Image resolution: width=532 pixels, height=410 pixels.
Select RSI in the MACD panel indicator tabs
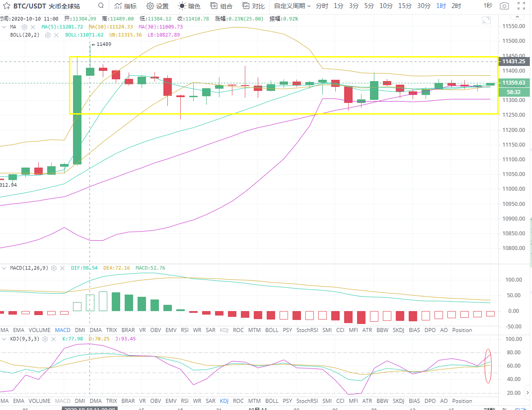(x=184, y=330)
